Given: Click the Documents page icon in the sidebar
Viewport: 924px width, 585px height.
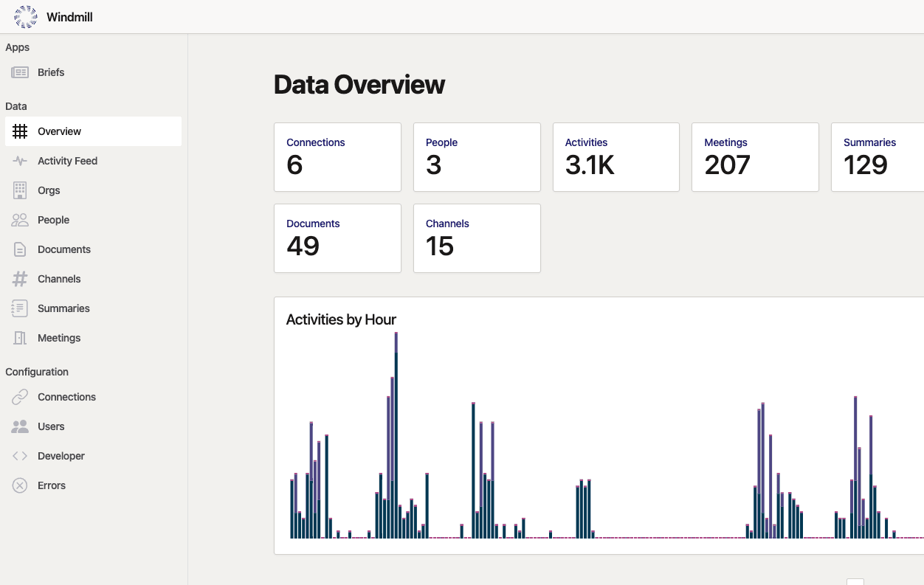Looking at the screenshot, I should pyautogui.click(x=20, y=249).
